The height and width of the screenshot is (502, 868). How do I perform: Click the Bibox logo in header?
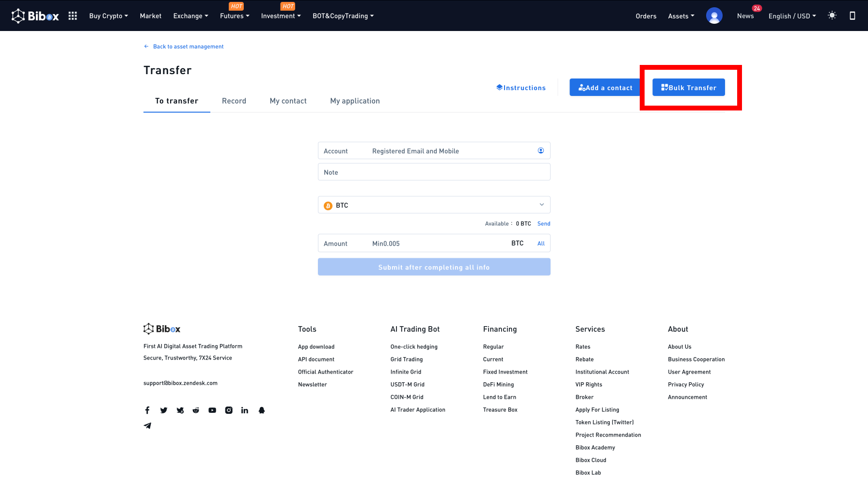(x=35, y=16)
